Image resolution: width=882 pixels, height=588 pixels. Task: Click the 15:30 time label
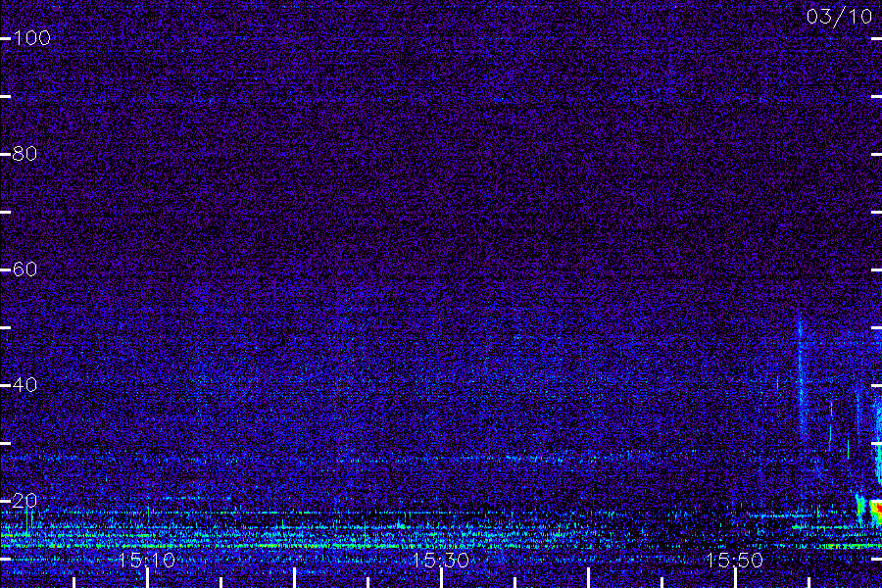(x=440, y=561)
